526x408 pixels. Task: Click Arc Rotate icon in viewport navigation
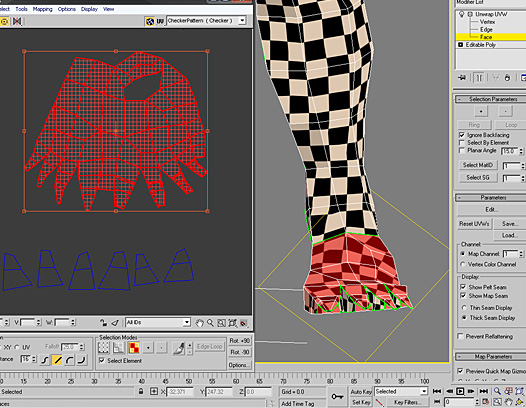point(520,402)
